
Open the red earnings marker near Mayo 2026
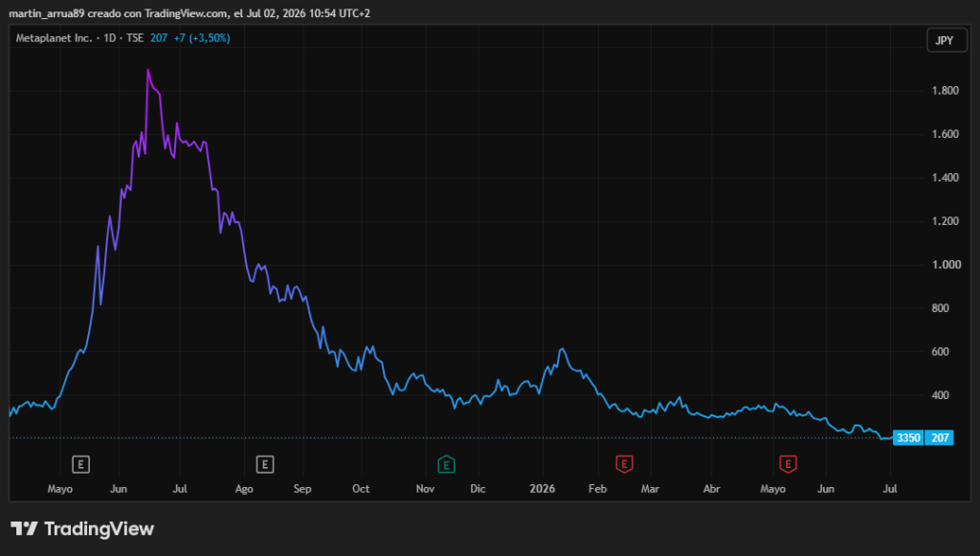[789, 463]
